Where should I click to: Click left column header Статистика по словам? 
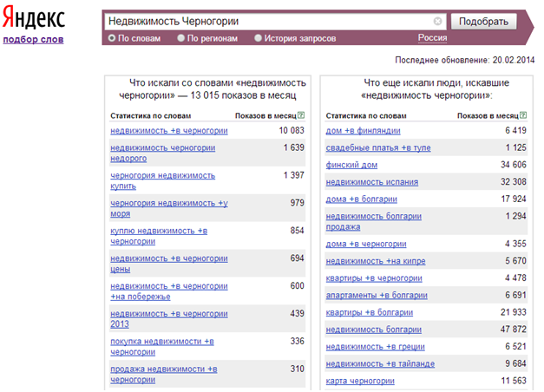pos(151,116)
